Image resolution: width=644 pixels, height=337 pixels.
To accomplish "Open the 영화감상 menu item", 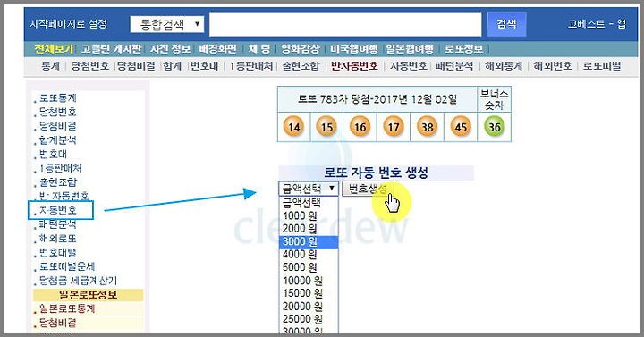I will (x=301, y=49).
